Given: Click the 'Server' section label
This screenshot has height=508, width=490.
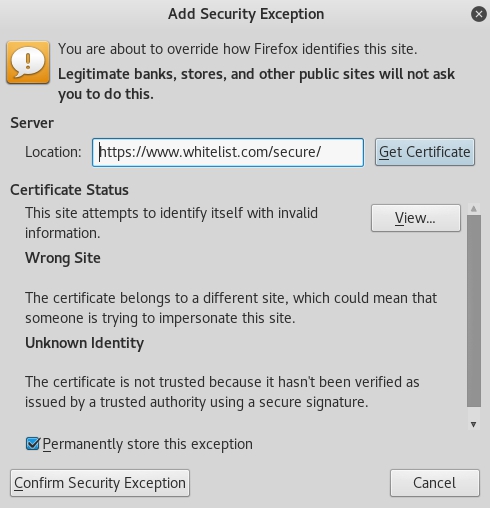Looking at the screenshot, I should [32, 123].
